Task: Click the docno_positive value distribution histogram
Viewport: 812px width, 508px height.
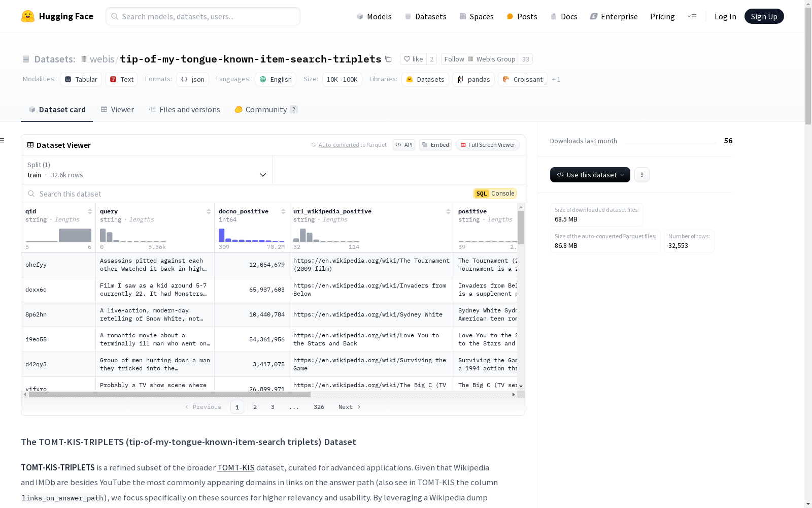Action: point(251,235)
